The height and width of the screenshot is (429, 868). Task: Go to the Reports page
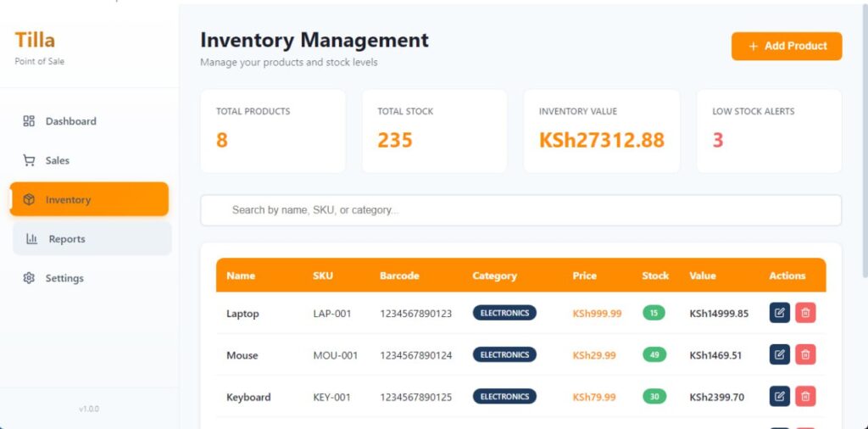(92, 239)
